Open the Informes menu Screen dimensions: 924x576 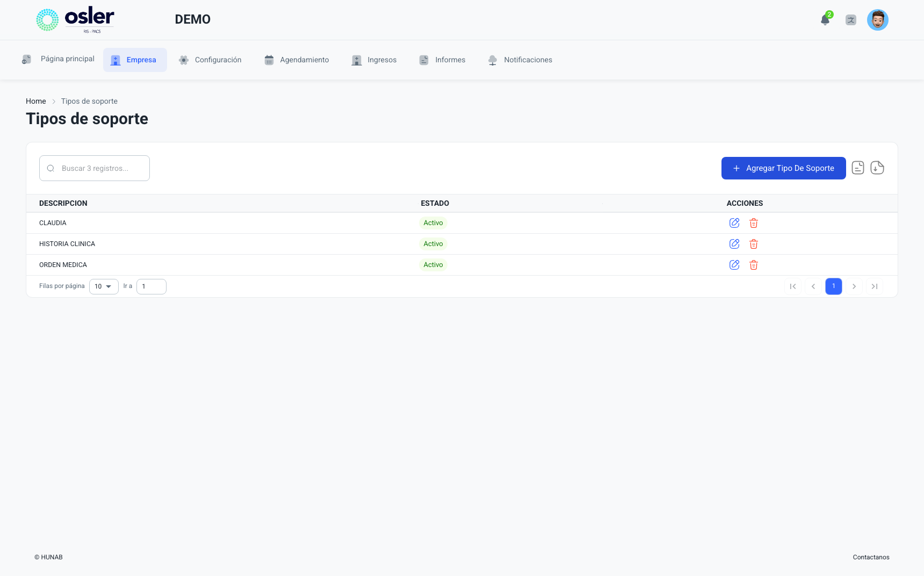(x=442, y=60)
